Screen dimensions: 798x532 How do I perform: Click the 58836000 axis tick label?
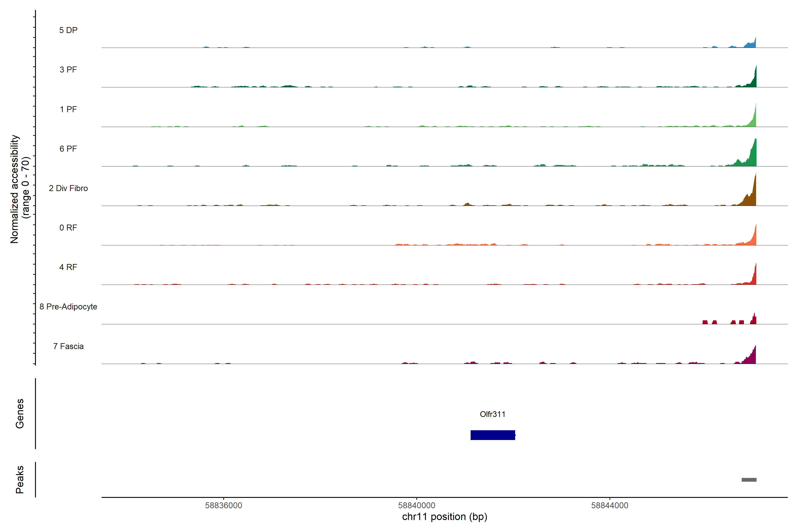pos(224,506)
